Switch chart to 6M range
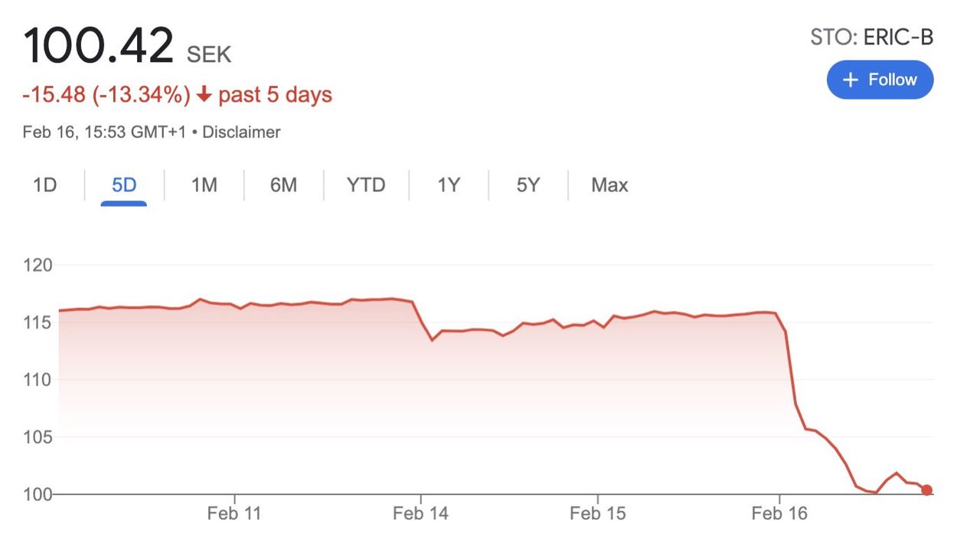Viewport: 980px width, 537px height. pos(283,185)
